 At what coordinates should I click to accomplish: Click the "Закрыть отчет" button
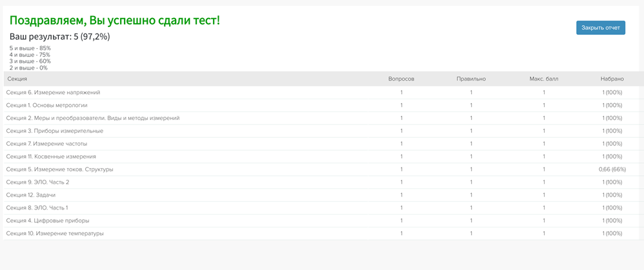tap(600, 28)
